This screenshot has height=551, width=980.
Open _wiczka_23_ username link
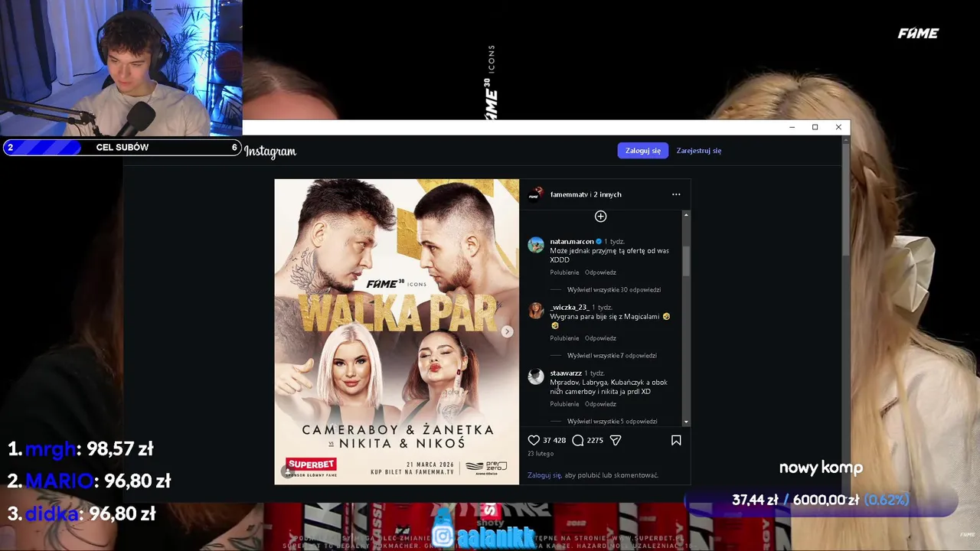pyautogui.click(x=570, y=308)
